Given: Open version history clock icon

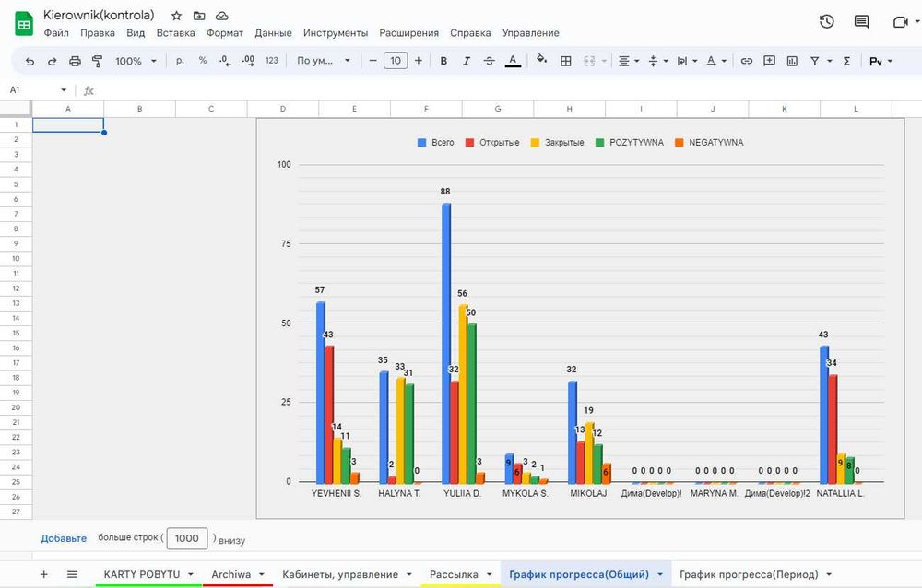Looking at the screenshot, I should 827,22.
